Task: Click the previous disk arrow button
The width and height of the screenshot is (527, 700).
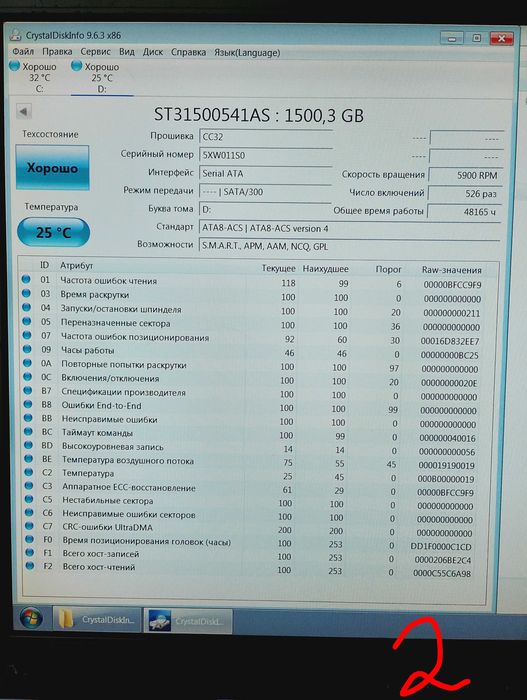Action: tap(24, 111)
